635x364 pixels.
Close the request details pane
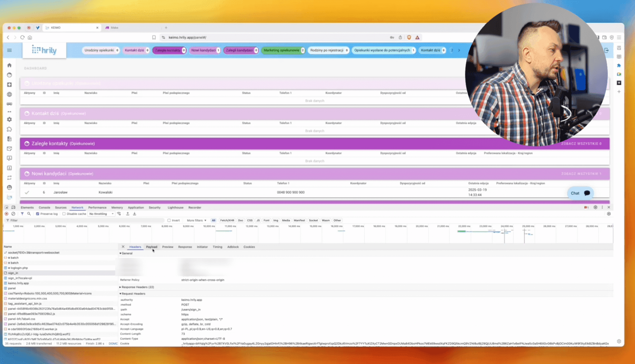(x=123, y=247)
